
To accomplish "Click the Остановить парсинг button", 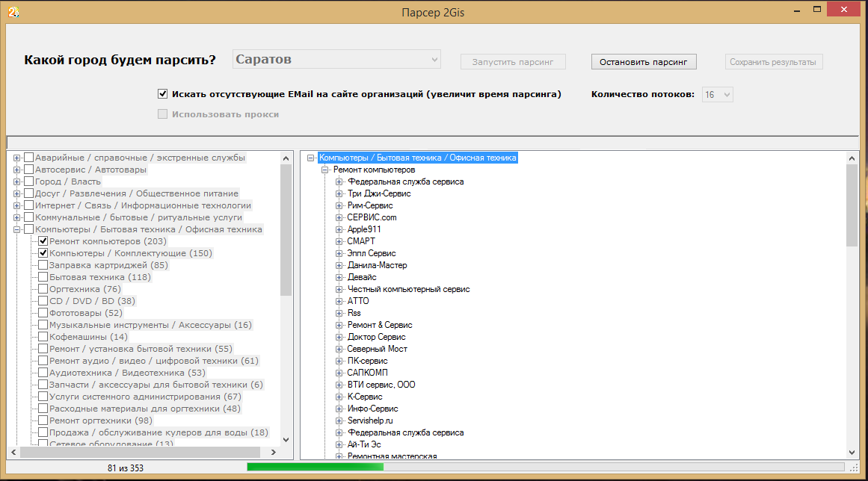I will [643, 62].
